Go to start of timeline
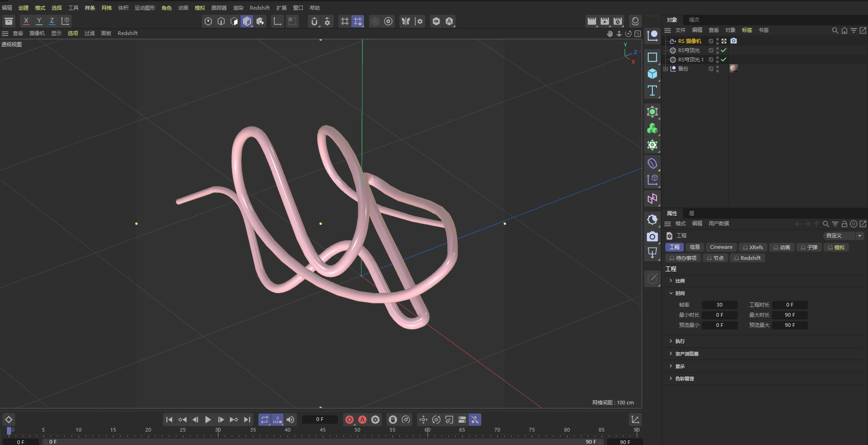This screenshot has height=445, width=868. (169, 420)
